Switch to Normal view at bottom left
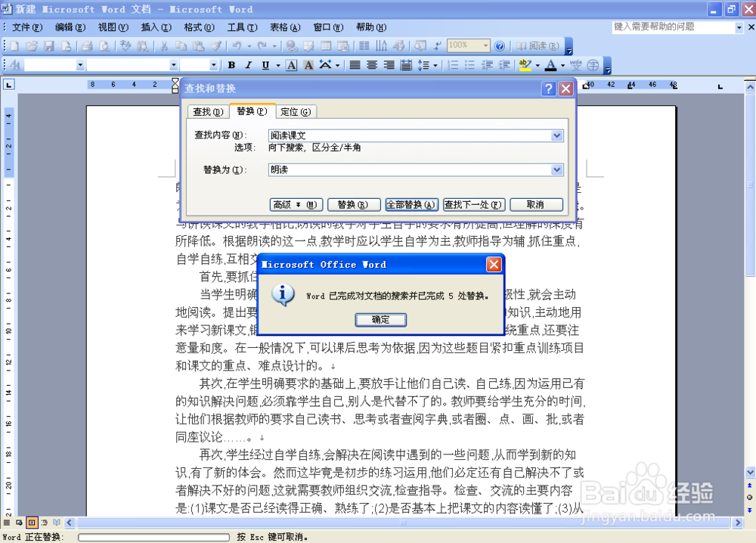Screen dimensions: 756x543 click(x=7, y=523)
